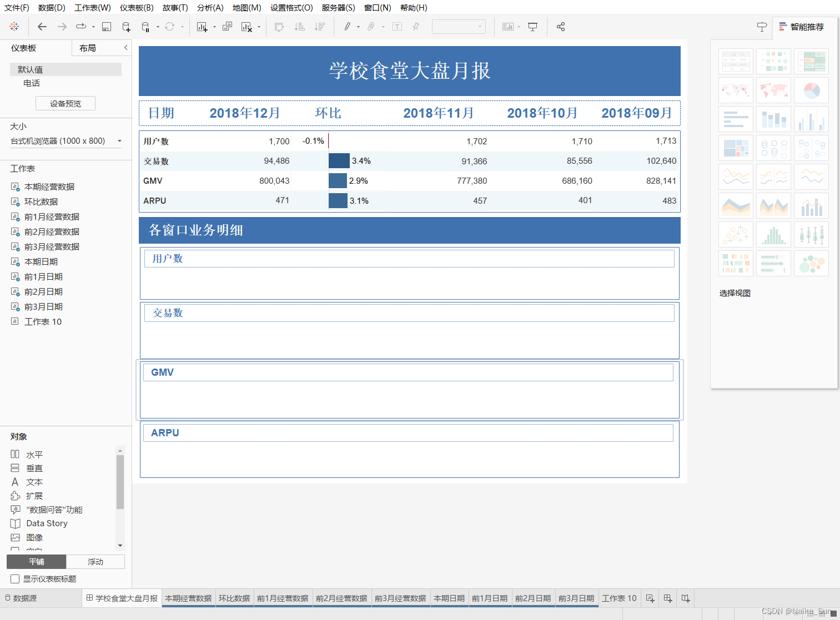This screenshot has width=840, height=620.
Task: Click the sort ascending toolbar icon
Action: click(300, 27)
